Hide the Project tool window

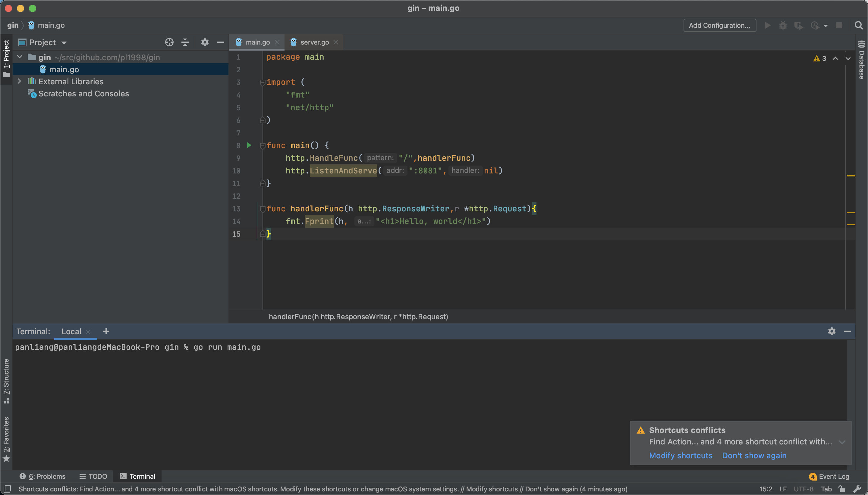click(x=221, y=42)
